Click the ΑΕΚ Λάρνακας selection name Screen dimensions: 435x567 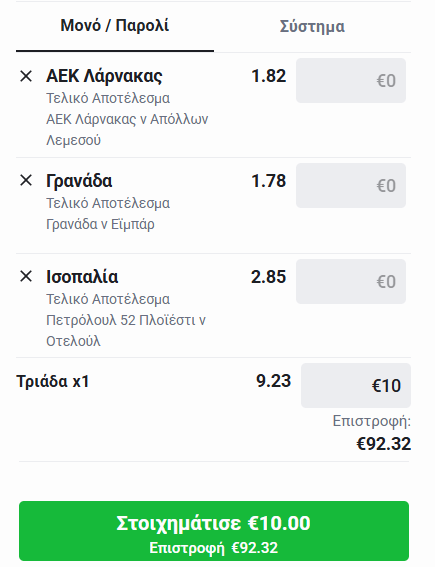pyautogui.click(x=104, y=76)
